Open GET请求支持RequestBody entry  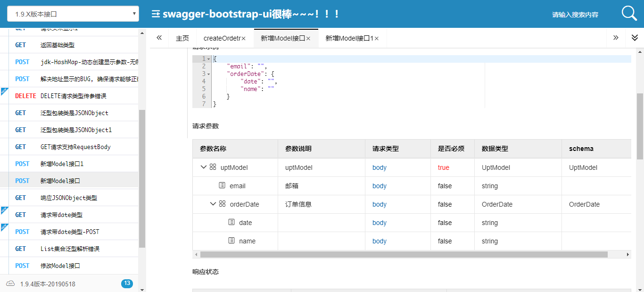coord(69,147)
